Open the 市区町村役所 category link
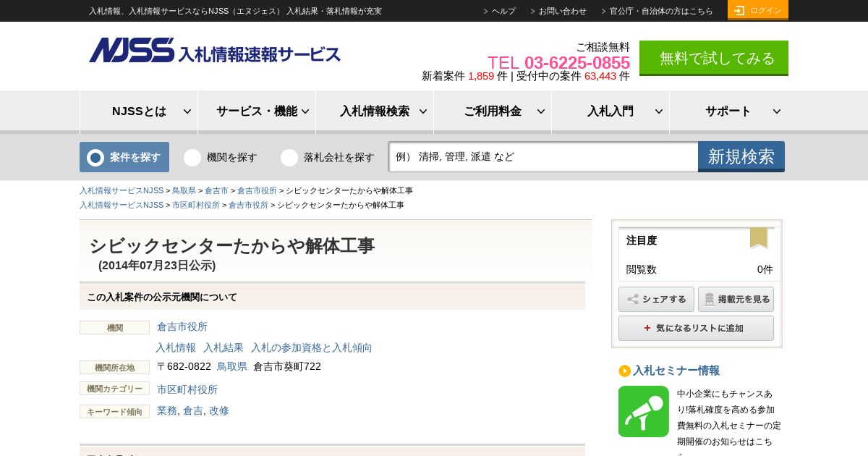Image resolution: width=868 pixels, height=456 pixels. 187,389
